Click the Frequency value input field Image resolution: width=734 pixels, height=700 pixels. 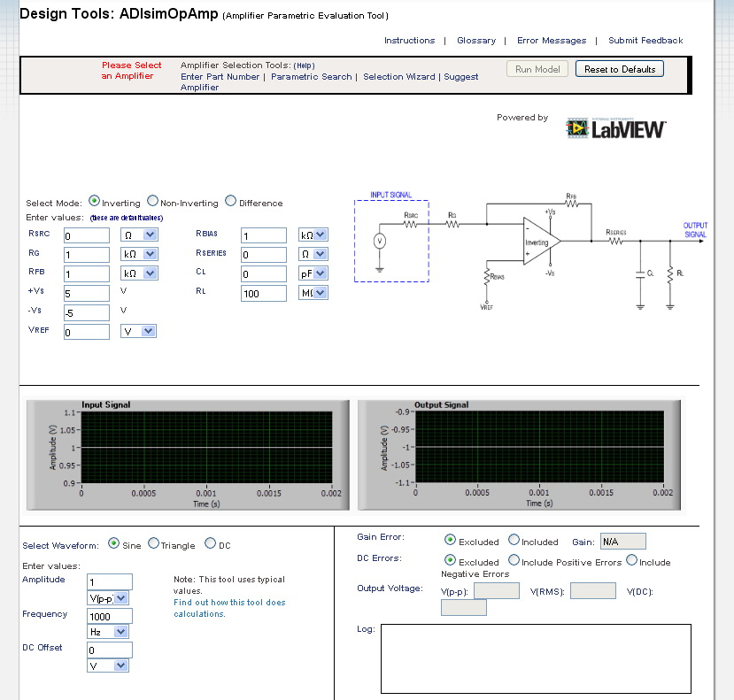[110, 616]
